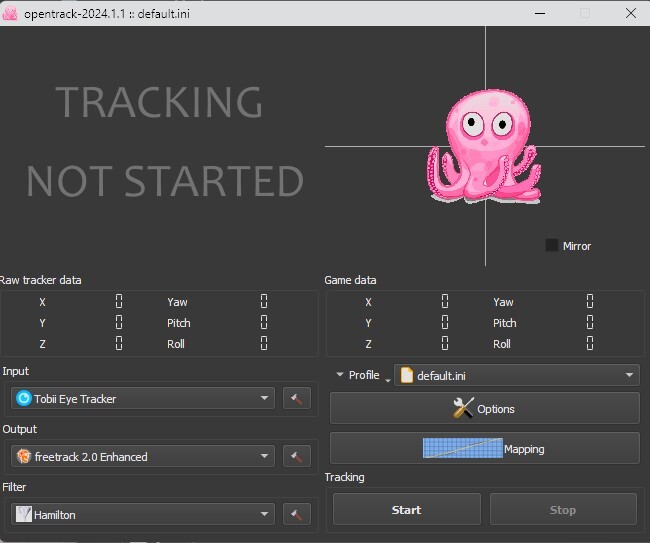The width and height of the screenshot is (650, 543).
Task: Close the opentrack window
Action: [631, 13]
